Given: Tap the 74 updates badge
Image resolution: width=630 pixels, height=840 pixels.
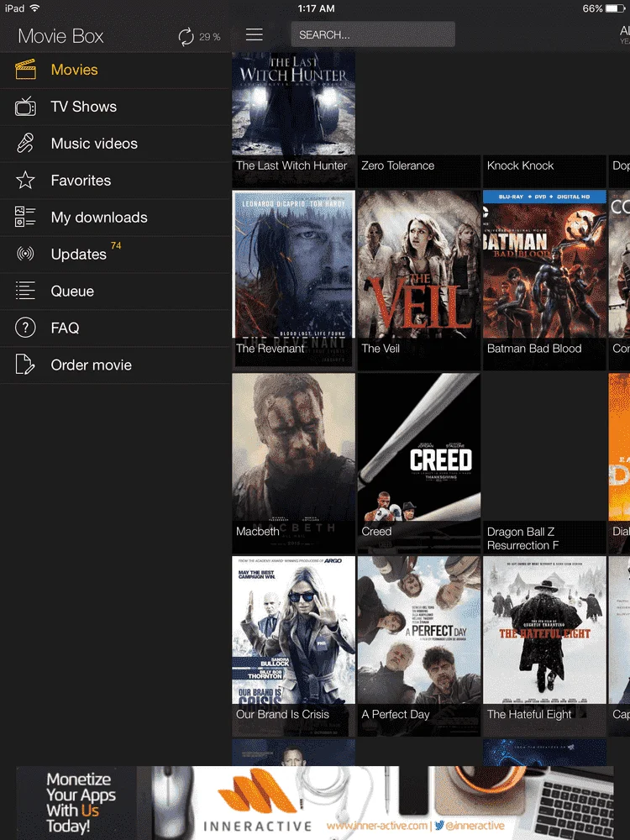Looking at the screenshot, I should click(116, 245).
